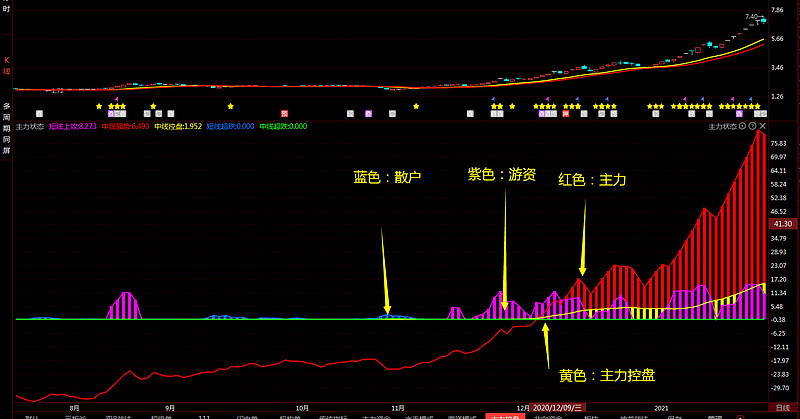The image size is (800, 419).
Task: Select the 中线强势 red legend value
Action: click(126, 127)
